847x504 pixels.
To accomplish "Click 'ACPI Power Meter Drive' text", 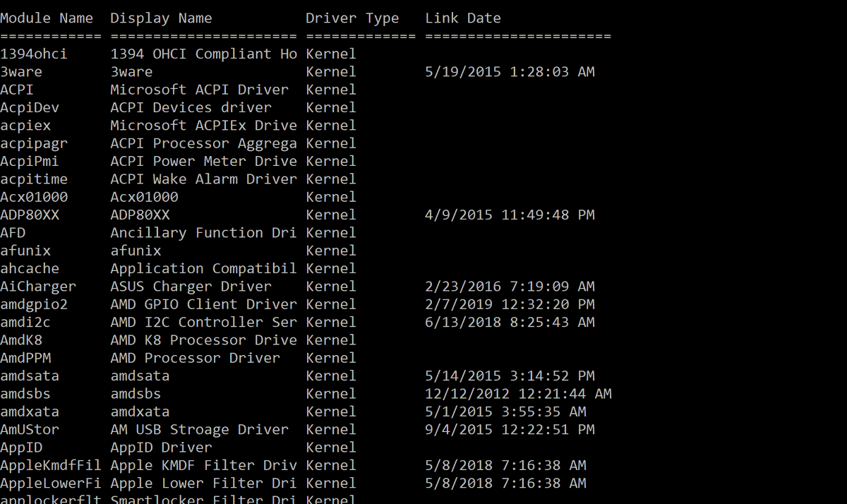I will 203,161.
